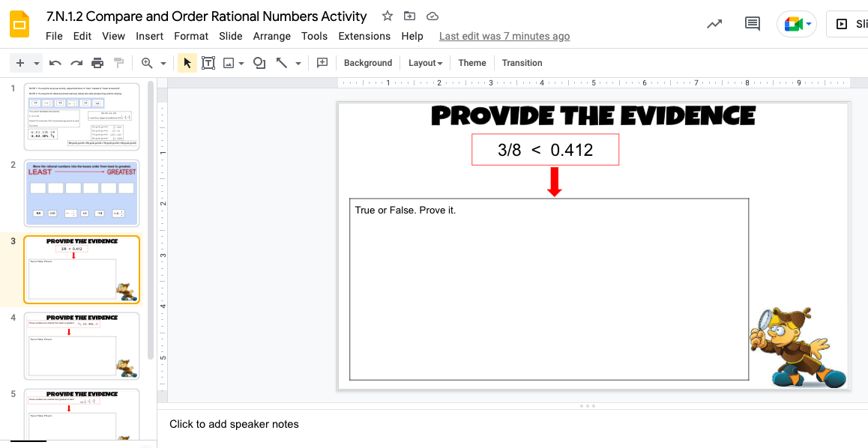The height and width of the screenshot is (448, 868).
Task: Click the Insert image icon
Action: (229, 63)
